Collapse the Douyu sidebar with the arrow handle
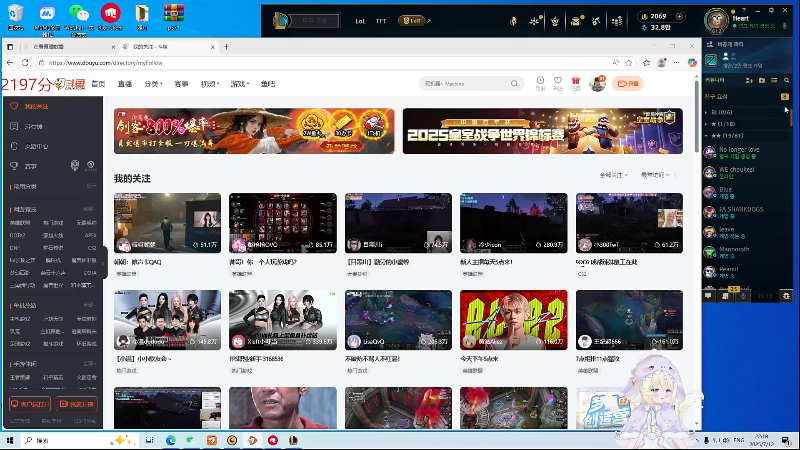The image size is (800, 450). (x=104, y=263)
